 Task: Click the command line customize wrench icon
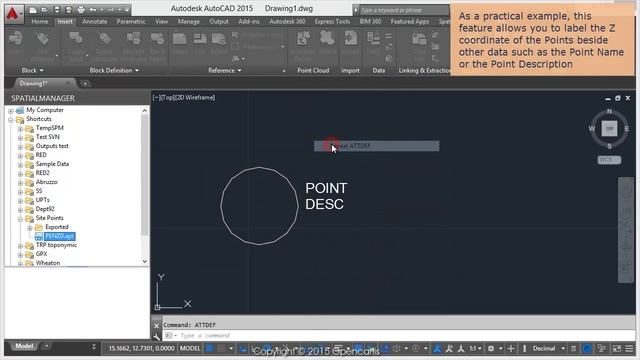point(156,336)
